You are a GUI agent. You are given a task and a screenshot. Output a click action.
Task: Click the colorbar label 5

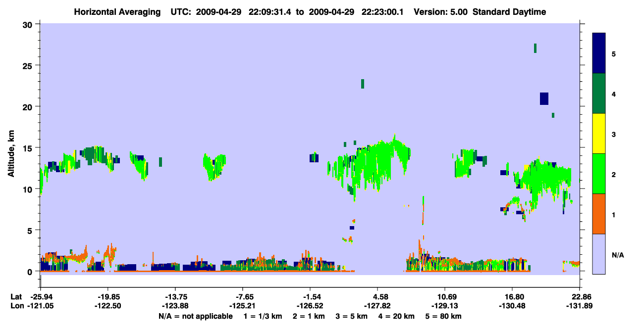[614, 53]
